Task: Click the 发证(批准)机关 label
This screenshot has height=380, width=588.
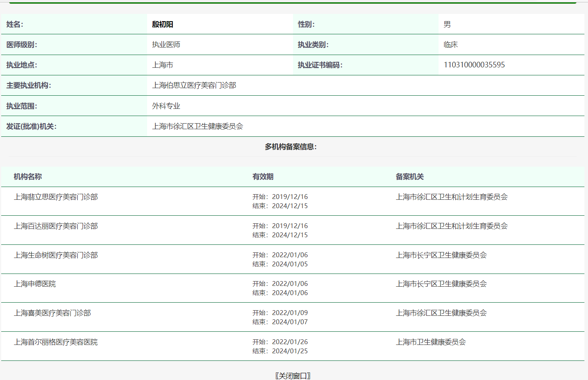Action: (31, 126)
